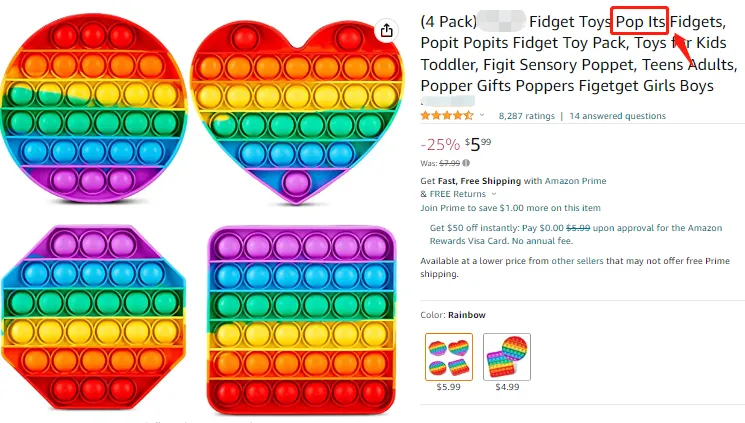
Task: Click the square rainbow pop-it image
Action: click(x=301, y=320)
